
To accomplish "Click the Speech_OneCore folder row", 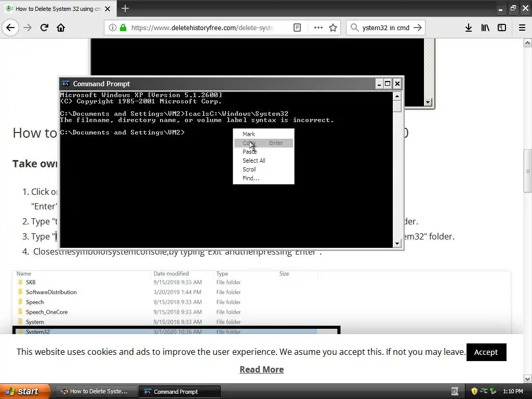I will [166, 312].
